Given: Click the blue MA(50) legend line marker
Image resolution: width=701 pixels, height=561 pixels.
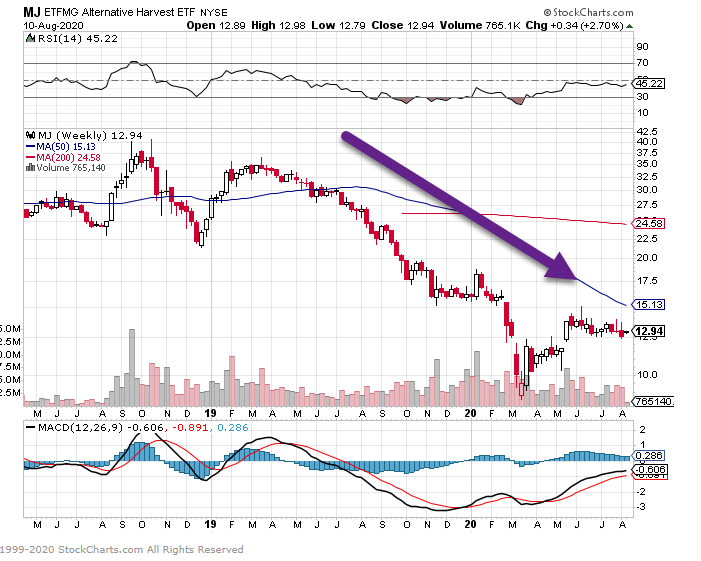Looking at the screenshot, I should [30, 147].
